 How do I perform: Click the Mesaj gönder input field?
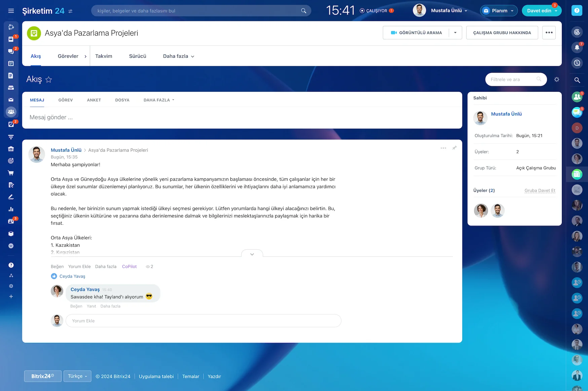[x=242, y=117]
